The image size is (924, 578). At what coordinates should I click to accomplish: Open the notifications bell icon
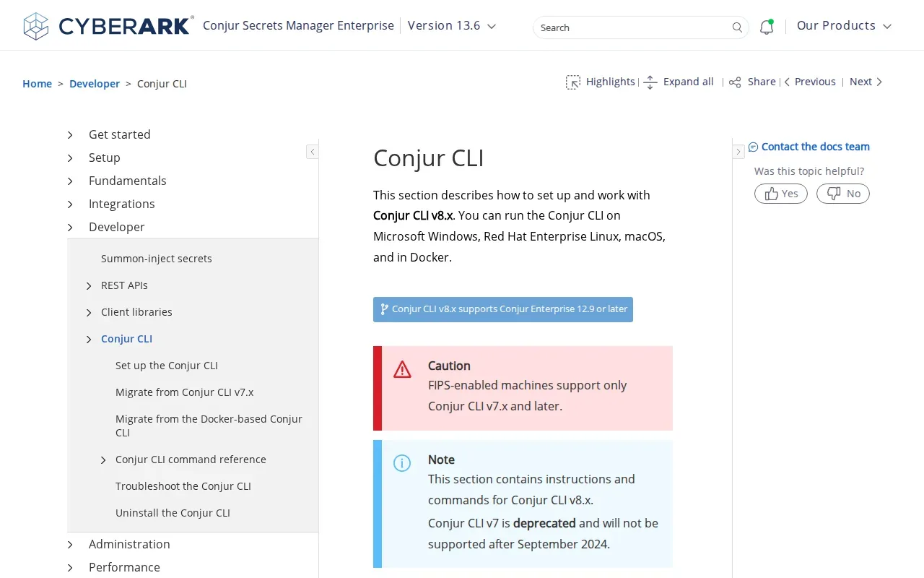pyautogui.click(x=767, y=27)
